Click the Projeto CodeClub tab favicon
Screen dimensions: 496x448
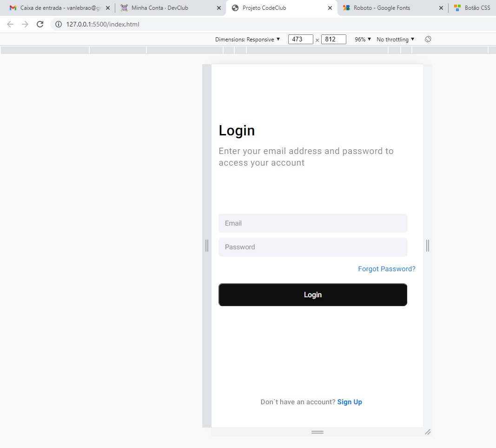pos(235,7)
